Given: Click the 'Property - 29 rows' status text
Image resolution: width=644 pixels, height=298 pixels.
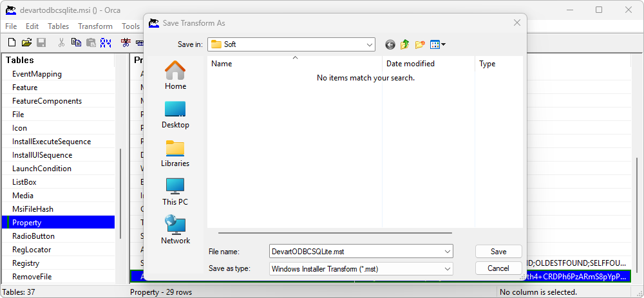Looking at the screenshot, I should pyautogui.click(x=160, y=293).
